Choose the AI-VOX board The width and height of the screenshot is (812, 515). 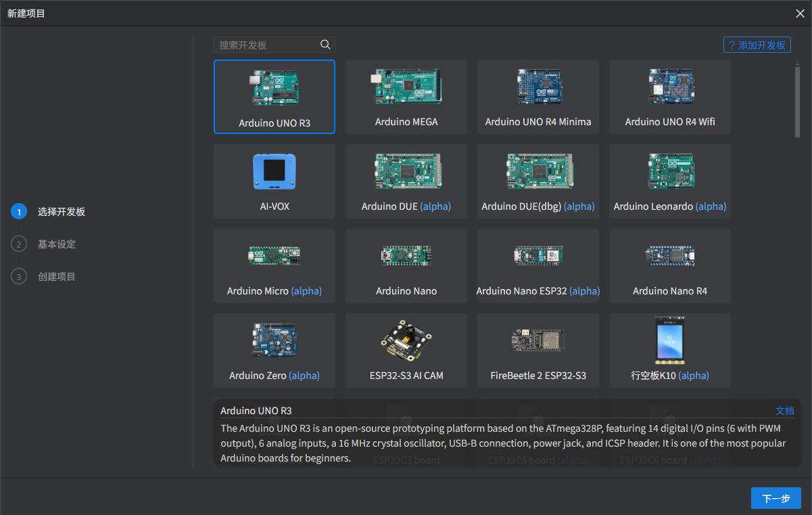tap(274, 181)
